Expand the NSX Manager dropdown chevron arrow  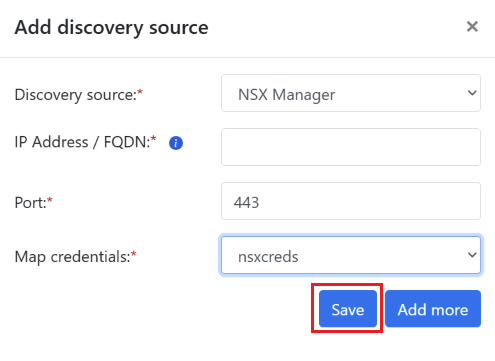click(x=472, y=93)
